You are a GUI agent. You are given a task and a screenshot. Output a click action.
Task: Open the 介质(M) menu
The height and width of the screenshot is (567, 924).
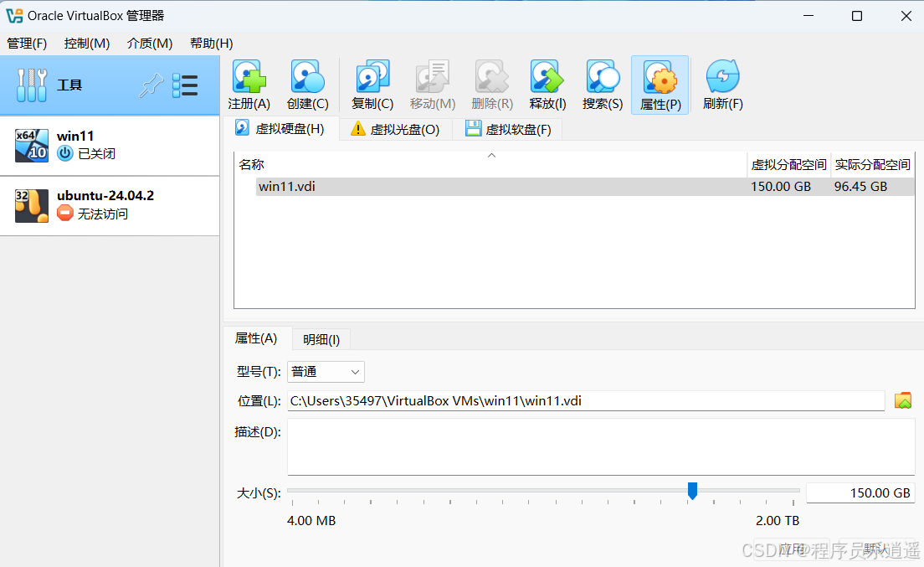click(x=150, y=44)
